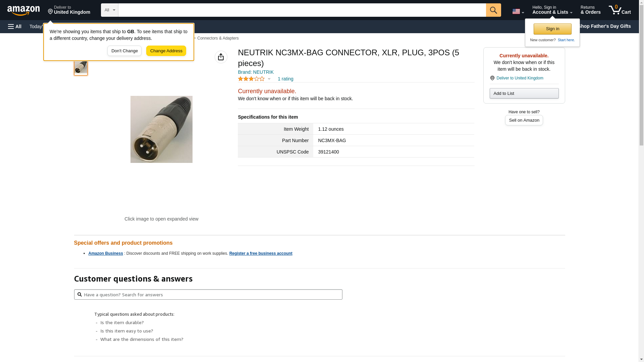Image resolution: width=644 pixels, height=362 pixels.
Task: Click the product thumbnail image
Action: pos(81,66)
